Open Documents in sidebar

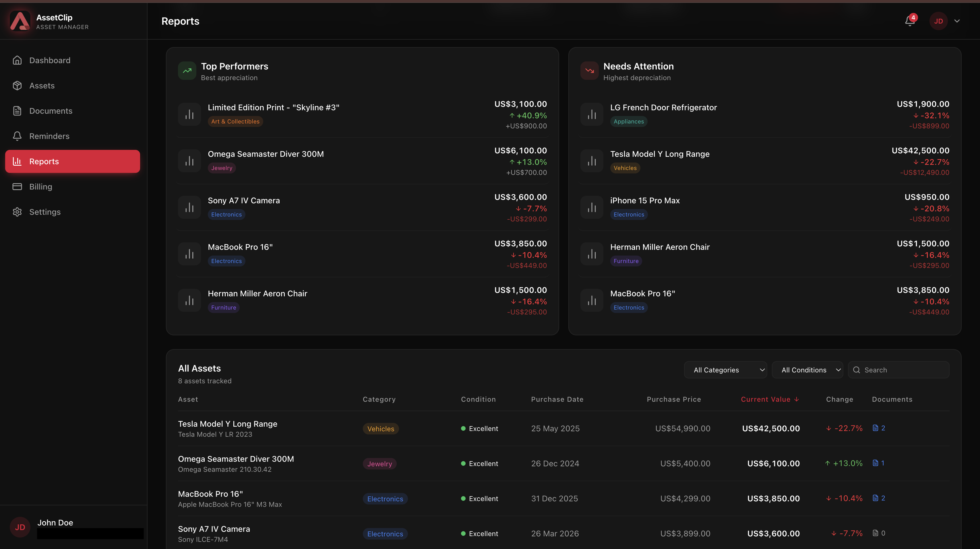[73, 111]
